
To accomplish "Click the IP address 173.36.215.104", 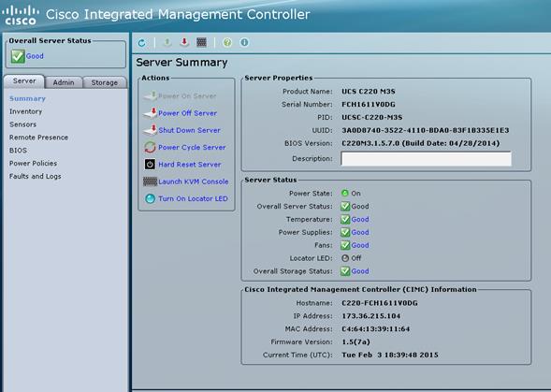I will [x=371, y=316].
